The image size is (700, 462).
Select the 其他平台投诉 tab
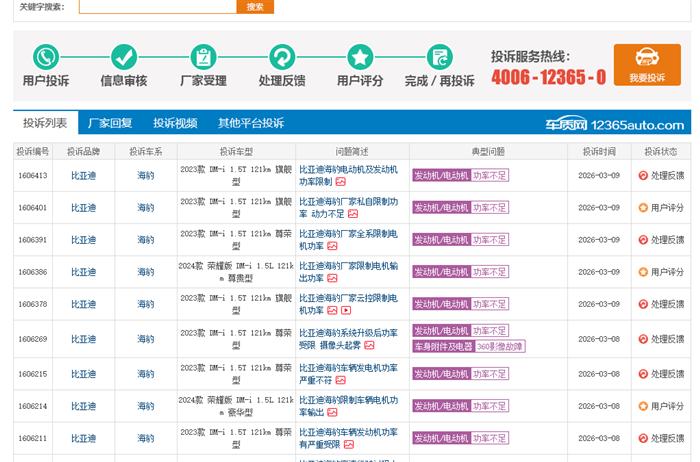251,123
